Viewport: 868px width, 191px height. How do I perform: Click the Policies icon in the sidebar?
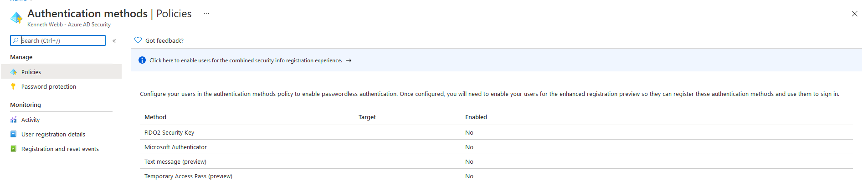coord(14,72)
